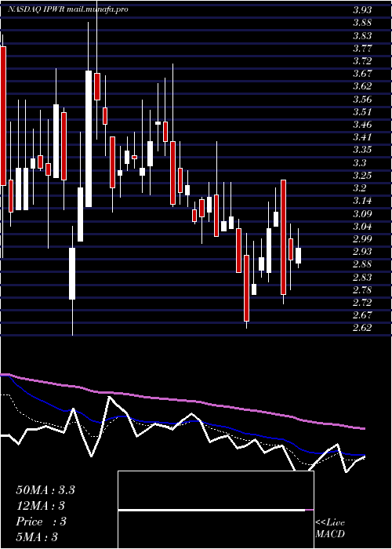
Task: Click the 3.62 price axis label
Action: pyautogui.click(x=362, y=86)
